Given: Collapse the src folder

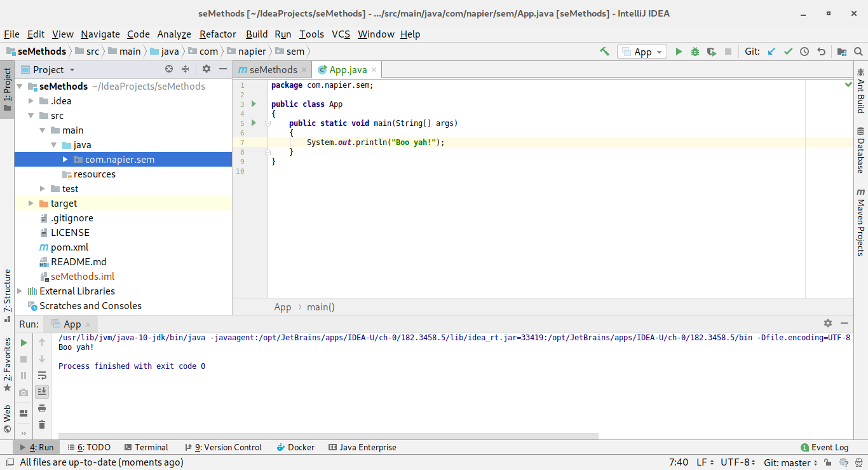Looking at the screenshot, I should [x=31, y=116].
